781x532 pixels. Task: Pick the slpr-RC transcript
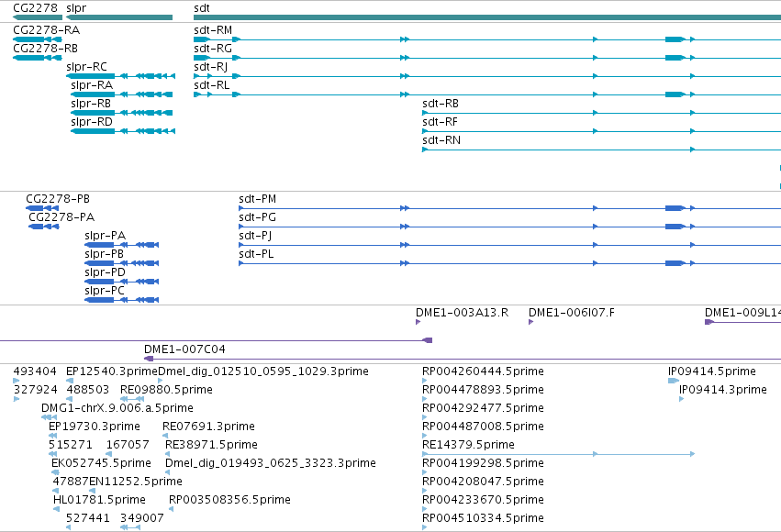tap(120, 76)
